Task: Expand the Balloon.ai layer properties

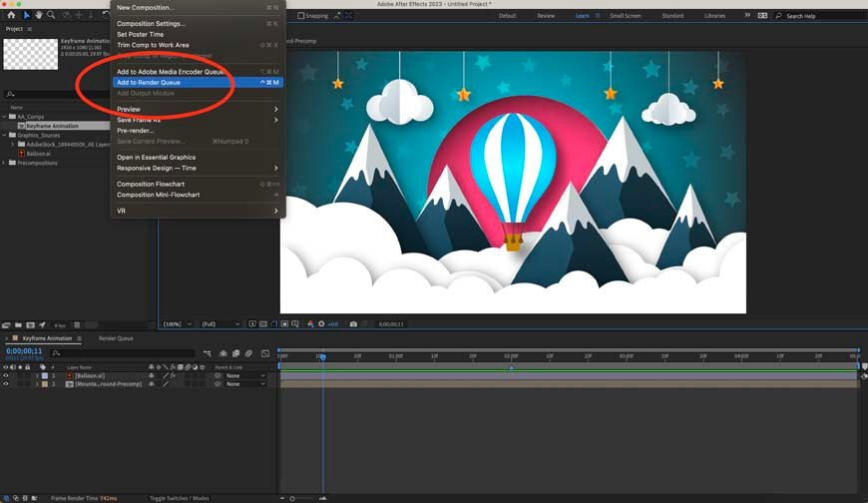Action: (x=37, y=375)
